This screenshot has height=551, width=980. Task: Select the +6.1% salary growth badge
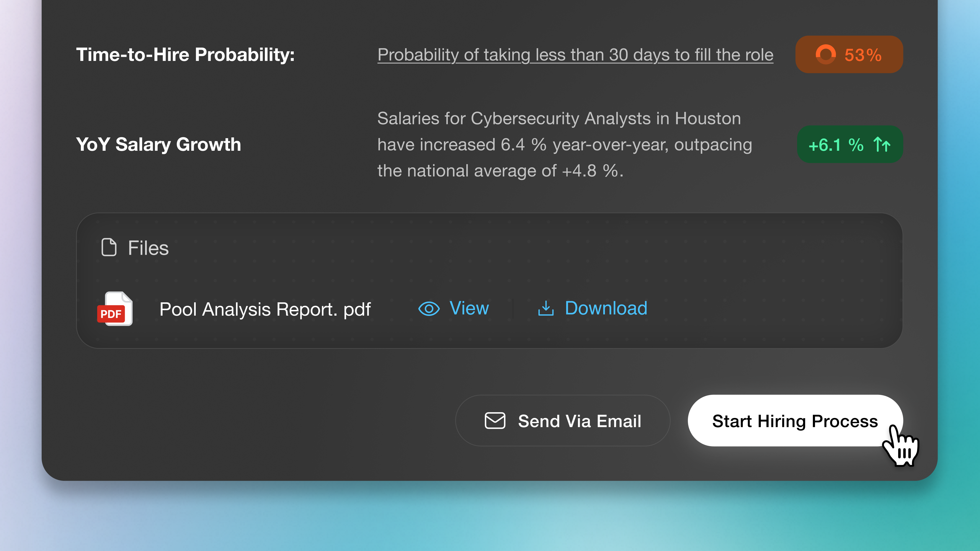(850, 144)
